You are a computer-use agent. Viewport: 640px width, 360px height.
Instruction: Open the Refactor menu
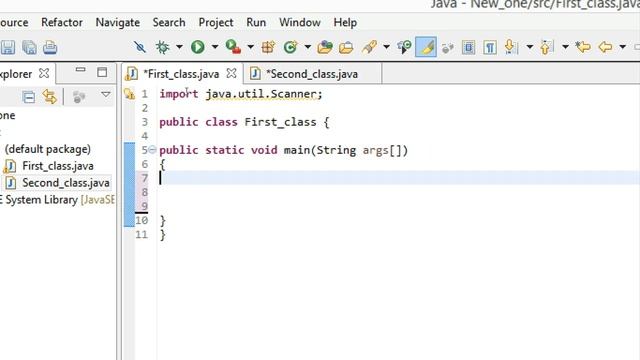click(62, 22)
